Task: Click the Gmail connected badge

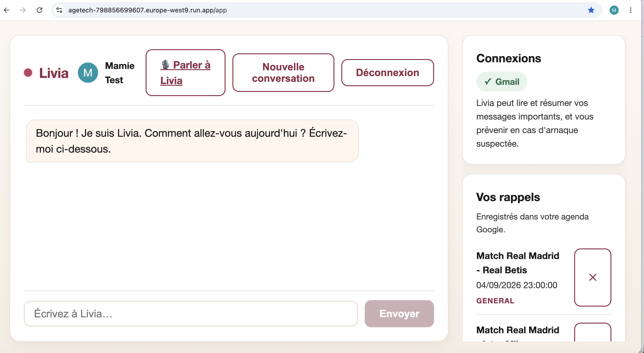Action: (x=502, y=82)
